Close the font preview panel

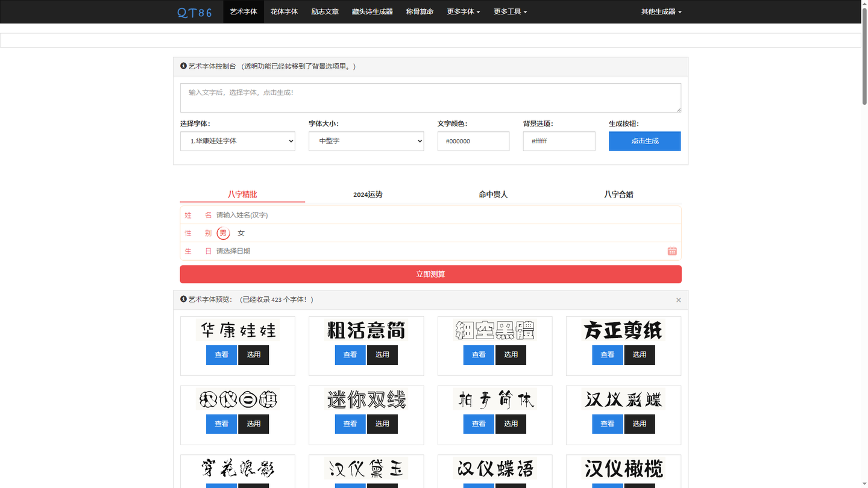pyautogui.click(x=678, y=300)
